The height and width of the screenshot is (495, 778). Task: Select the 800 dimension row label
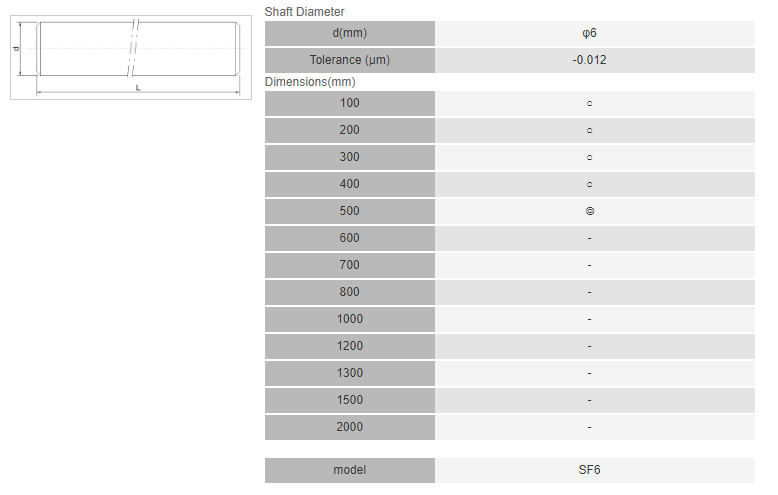350,292
